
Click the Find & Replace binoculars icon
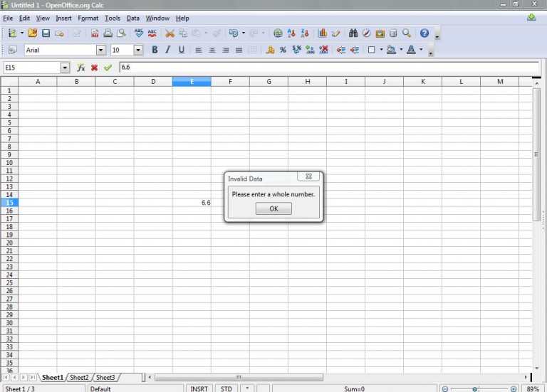353,33
